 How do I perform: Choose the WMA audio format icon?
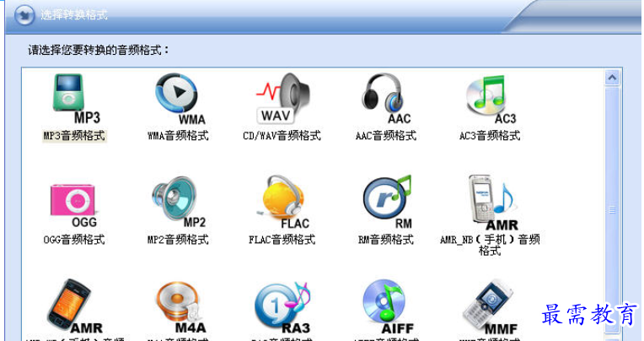180,99
